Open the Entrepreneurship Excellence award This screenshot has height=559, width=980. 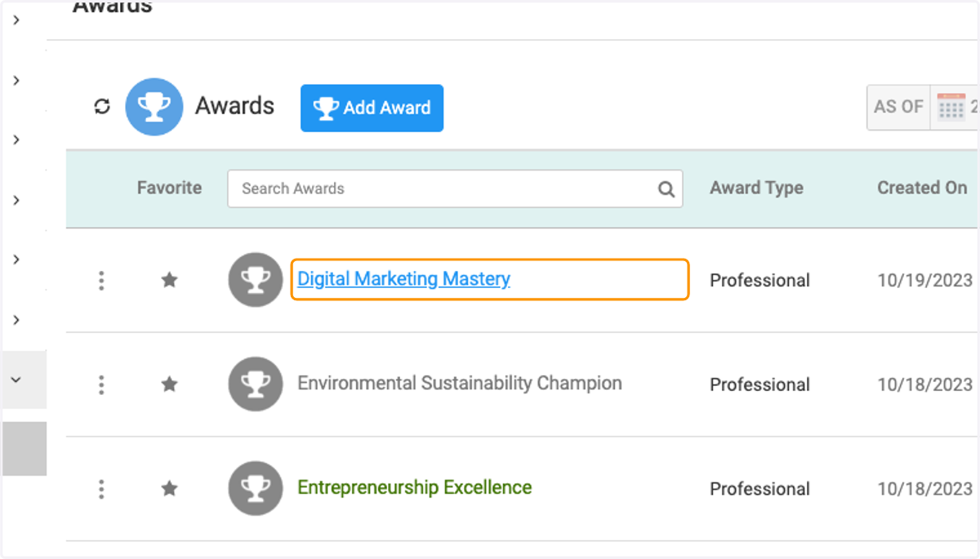(x=415, y=487)
